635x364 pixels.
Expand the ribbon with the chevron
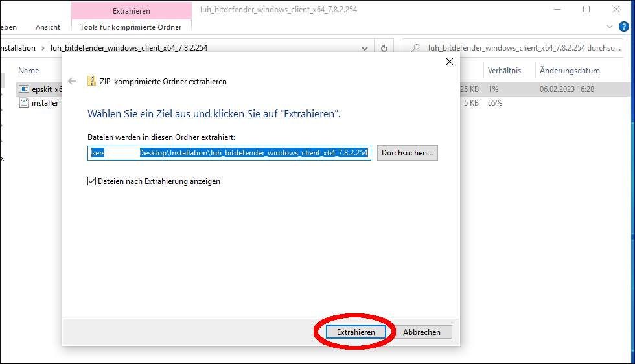pos(610,27)
